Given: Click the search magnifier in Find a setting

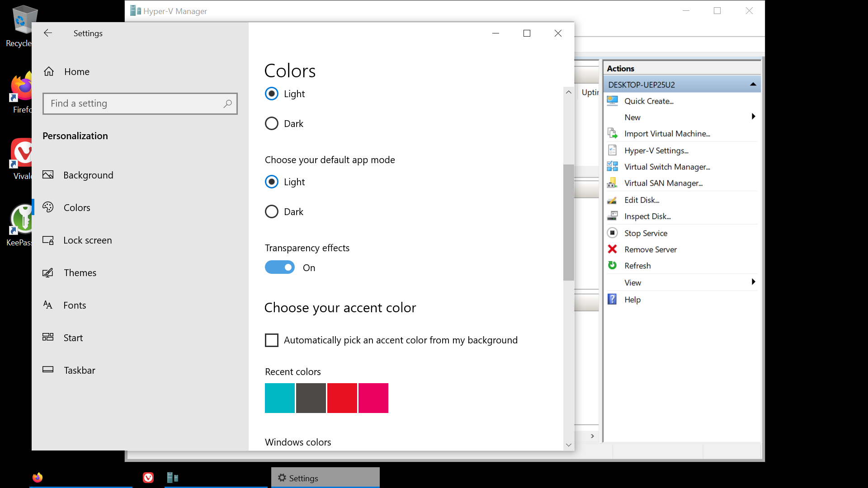Looking at the screenshot, I should pyautogui.click(x=227, y=103).
